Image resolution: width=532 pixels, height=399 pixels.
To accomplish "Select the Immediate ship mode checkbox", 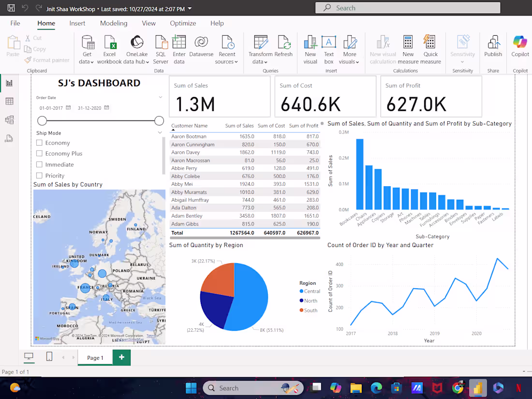I will (x=41, y=164).
